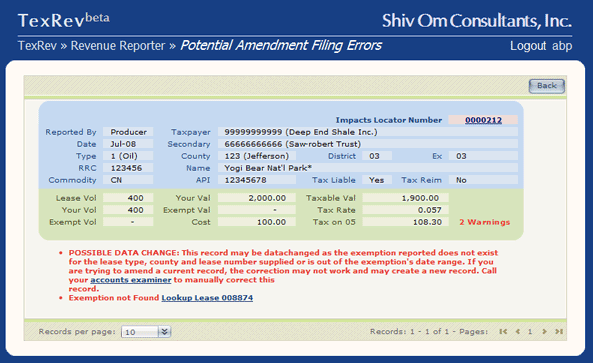
Task: Click the 2 Warnings label
Action: [484, 222]
